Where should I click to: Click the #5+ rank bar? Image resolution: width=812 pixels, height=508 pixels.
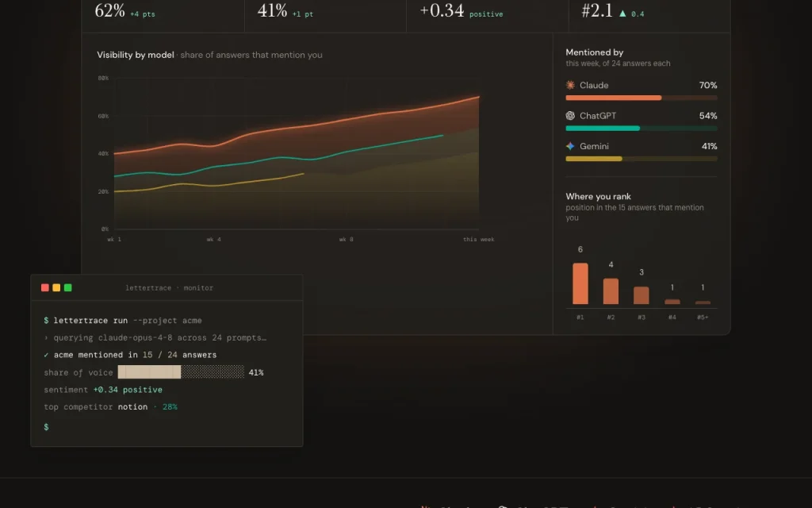point(703,302)
